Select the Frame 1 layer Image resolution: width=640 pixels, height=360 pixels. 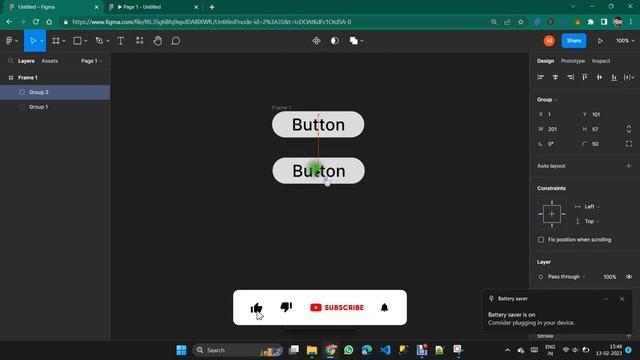55,78
